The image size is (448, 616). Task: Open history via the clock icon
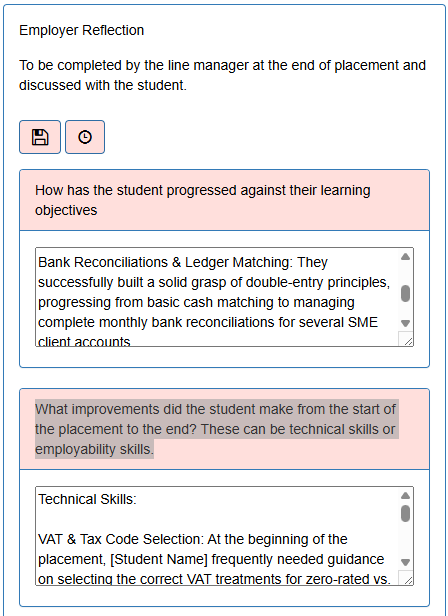coord(85,137)
